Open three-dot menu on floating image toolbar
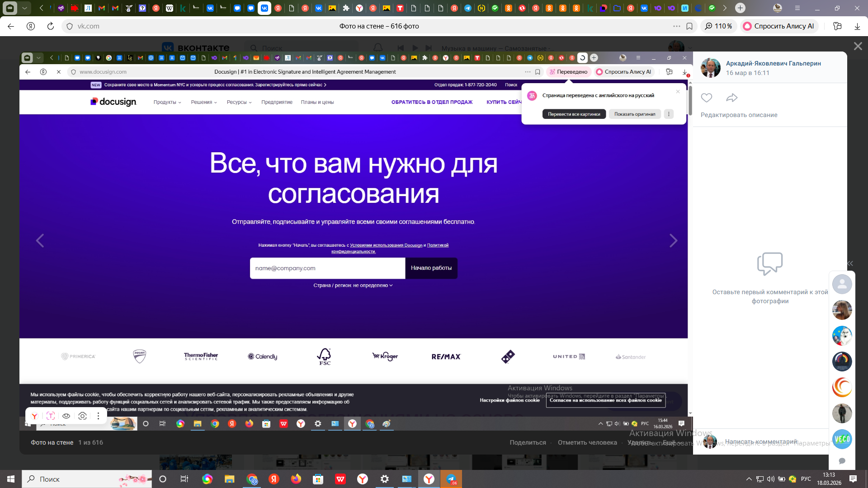This screenshot has height=488, width=868. click(x=98, y=416)
